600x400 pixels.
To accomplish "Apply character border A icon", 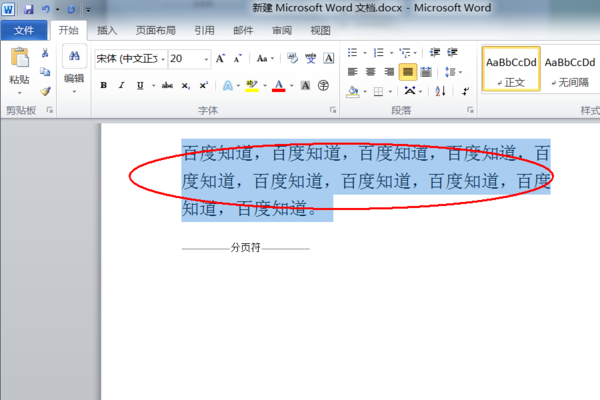I will (x=329, y=59).
